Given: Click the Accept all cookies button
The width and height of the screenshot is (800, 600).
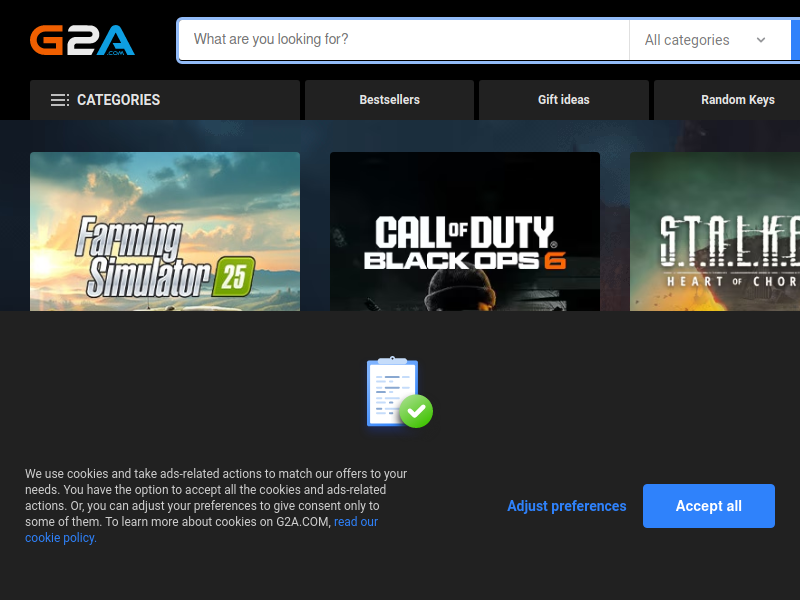Looking at the screenshot, I should [x=709, y=506].
